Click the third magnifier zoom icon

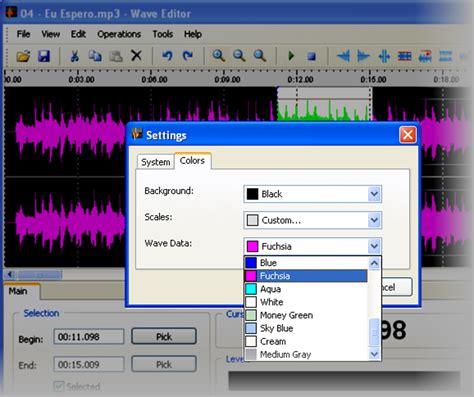[x=260, y=56]
